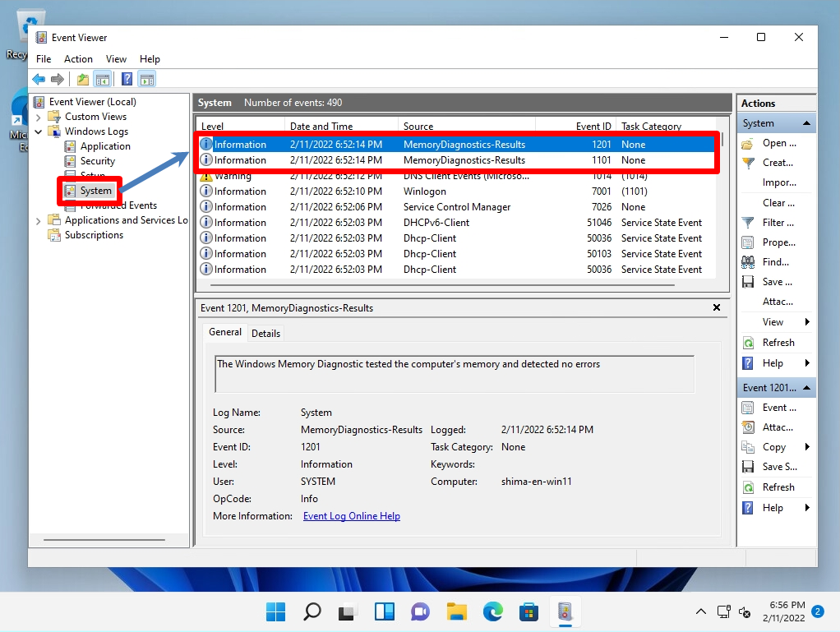
Task: Choose the Clear Log action
Action: [778, 203]
